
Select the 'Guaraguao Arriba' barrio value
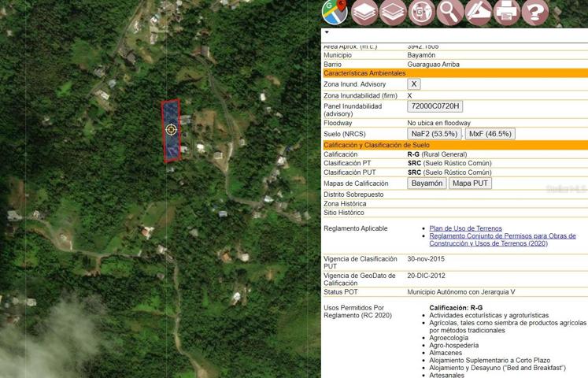[433, 64]
